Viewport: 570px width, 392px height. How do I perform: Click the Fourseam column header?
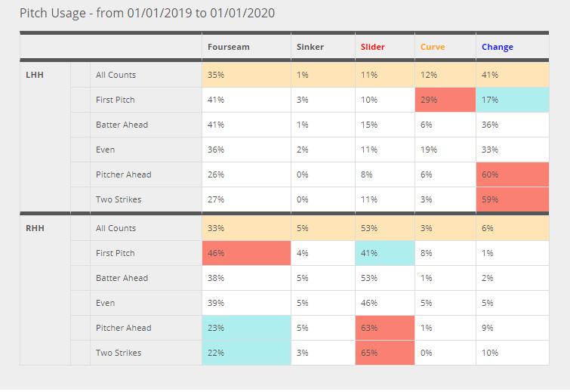tap(228, 47)
